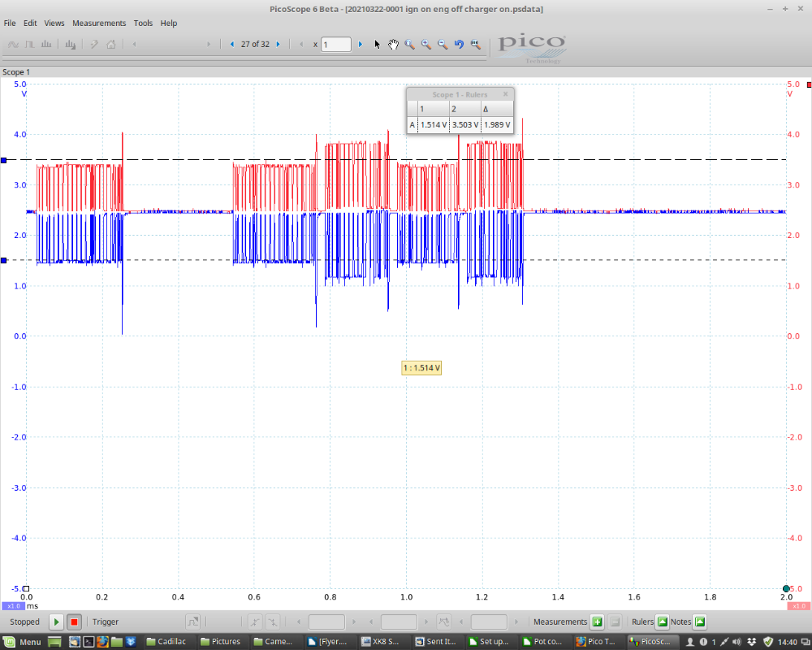Click the zoom to full view icon

pos(476,45)
